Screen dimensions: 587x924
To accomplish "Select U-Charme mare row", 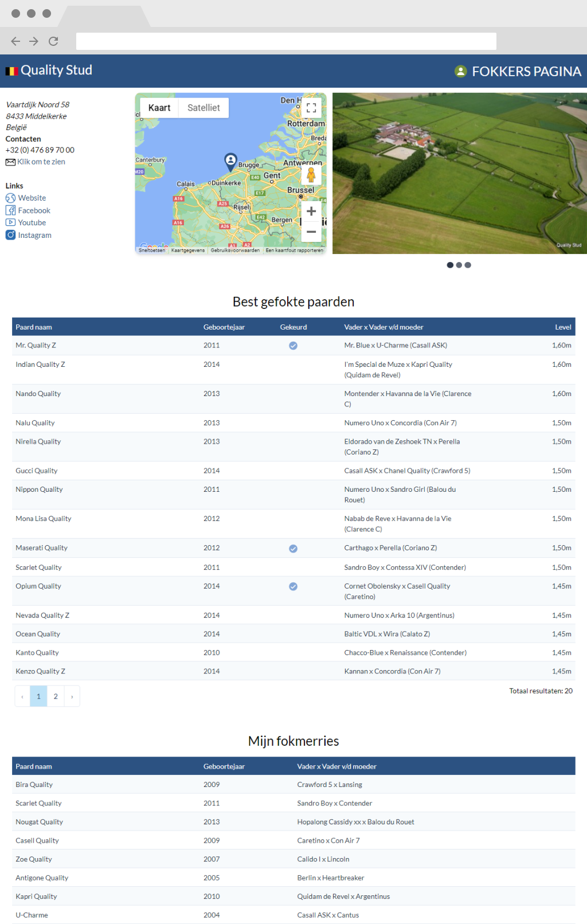I will pos(293,915).
